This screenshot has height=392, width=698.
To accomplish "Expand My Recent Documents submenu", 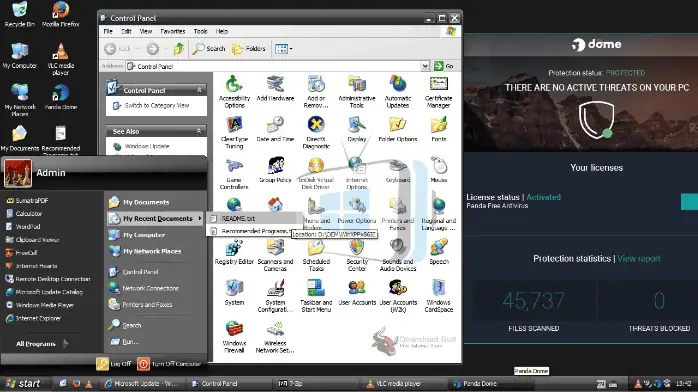I will [156, 218].
